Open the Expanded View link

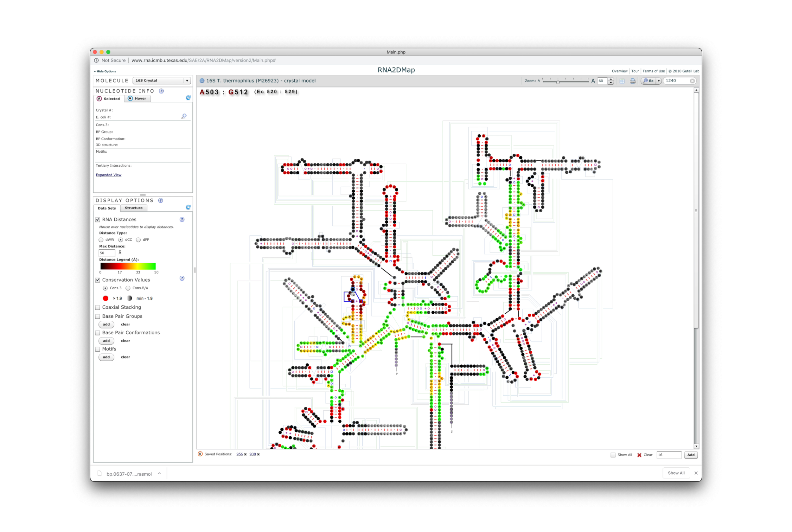tap(109, 175)
